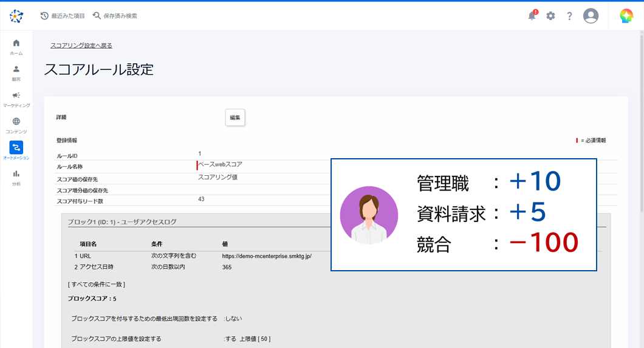Viewport: 644px width, 348px height.
Task: Select オートメーション in sidebar
Action: [x=16, y=151]
